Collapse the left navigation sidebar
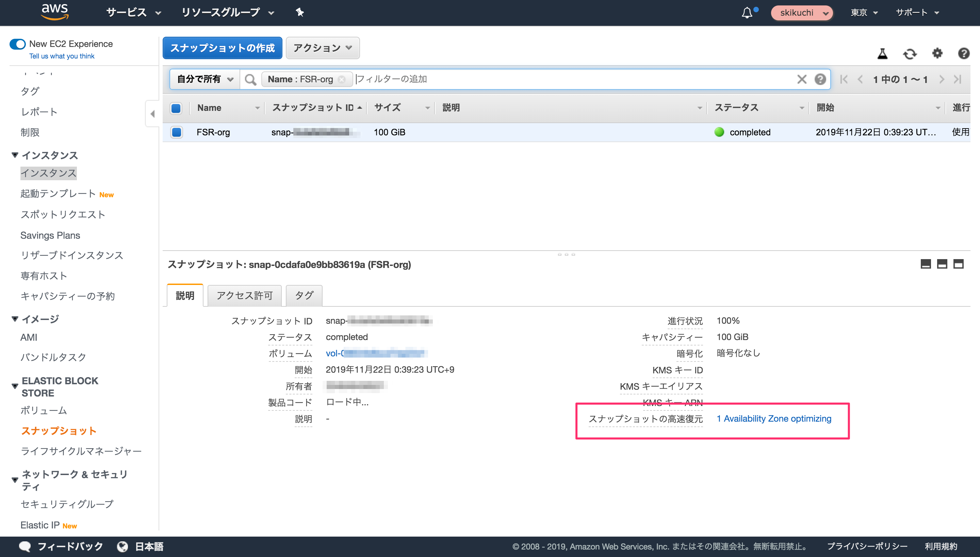This screenshot has height=557, width=980. (x=152, y=114)
